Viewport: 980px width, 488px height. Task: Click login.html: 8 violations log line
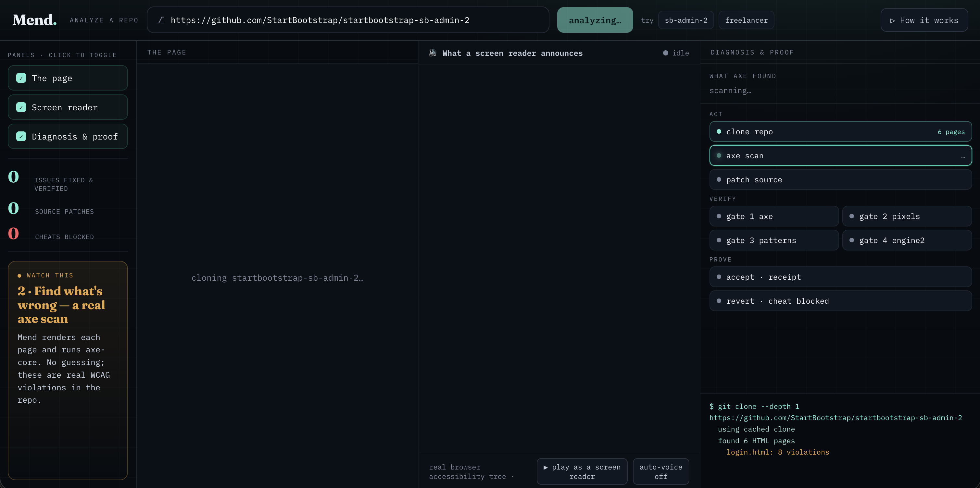(x=778, y=452)
